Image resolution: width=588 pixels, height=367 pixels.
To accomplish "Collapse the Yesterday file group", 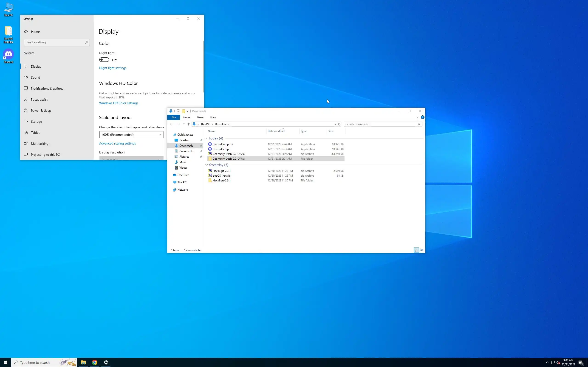I will (x=206, y=165).
